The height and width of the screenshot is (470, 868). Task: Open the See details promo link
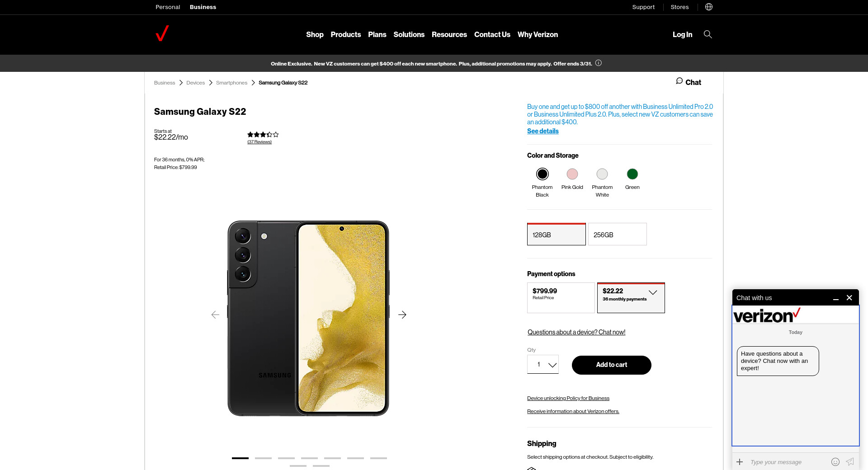542,132
